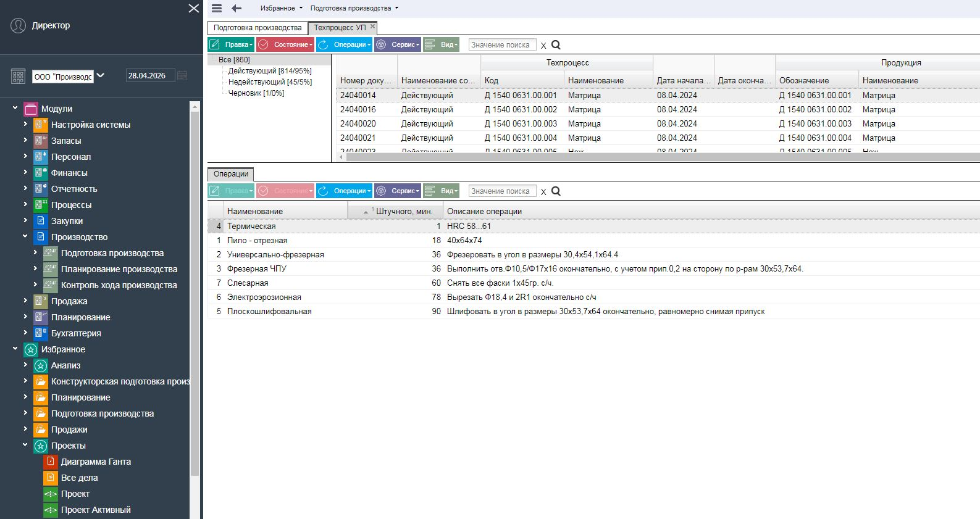The height and width of the screenshot is (519, 980).
Task: Click the Бухгалтерия module icon
Action: (x=41, y=333)
